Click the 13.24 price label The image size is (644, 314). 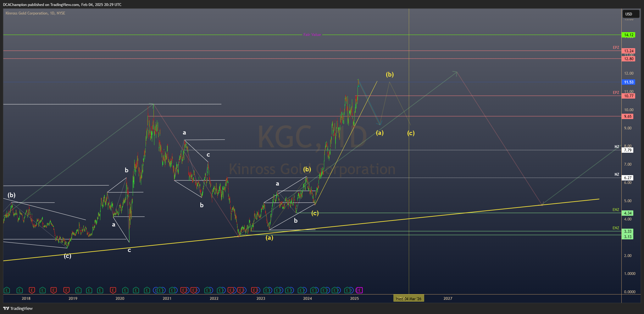click(629, 51)
